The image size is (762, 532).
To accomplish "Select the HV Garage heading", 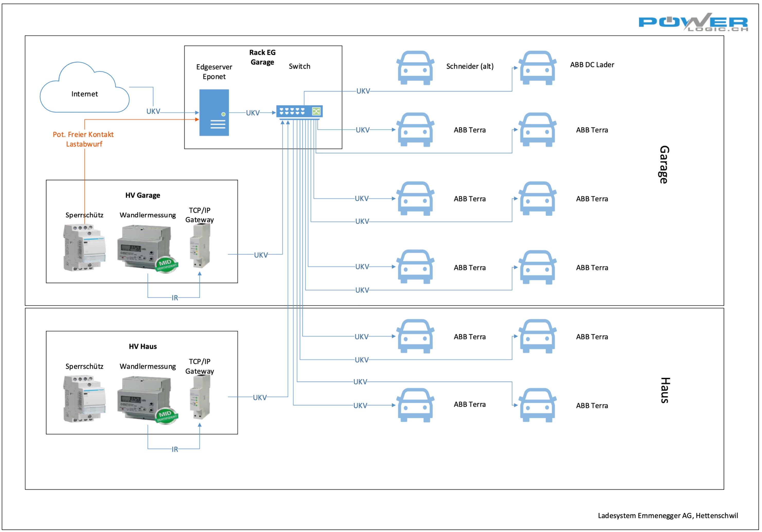I will pyautogui.click(x=143, y=195).
